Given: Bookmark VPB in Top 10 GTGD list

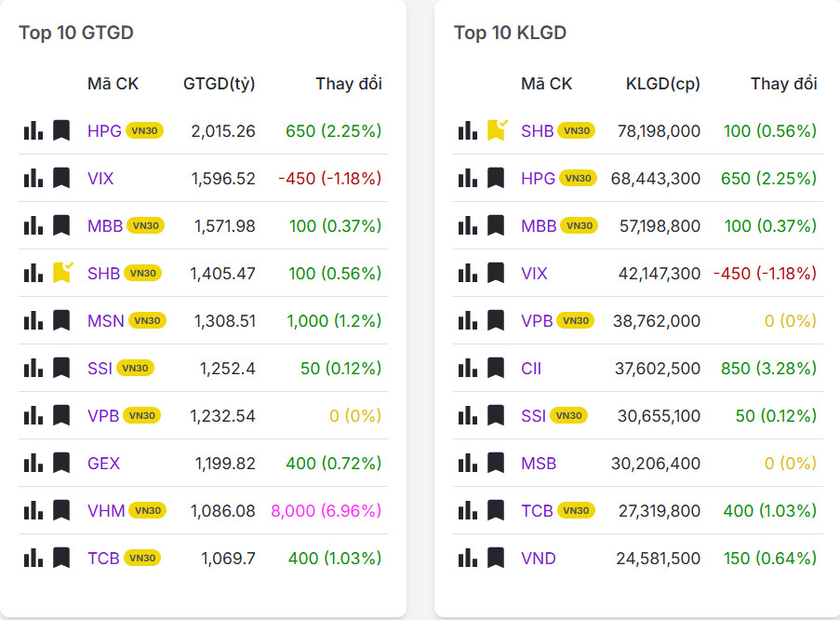Looking at the screenshot, I should coord(61,415).
